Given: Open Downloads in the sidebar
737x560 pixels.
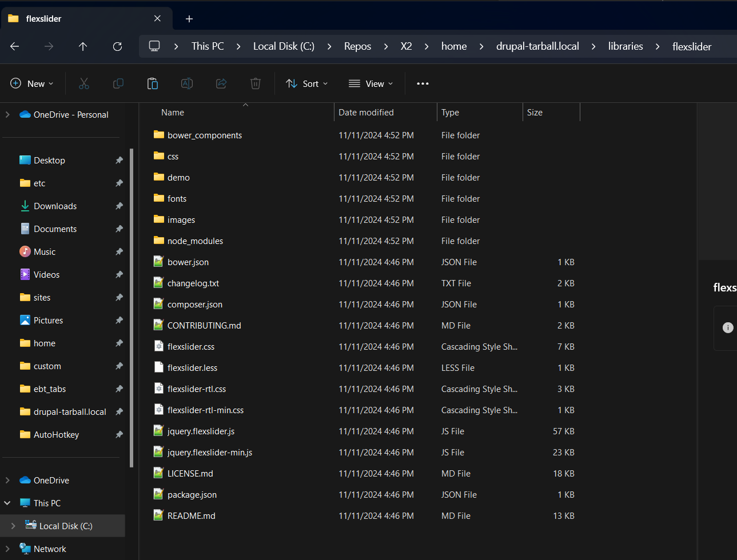Looking at the screenshot, I should tap(55, 206).
